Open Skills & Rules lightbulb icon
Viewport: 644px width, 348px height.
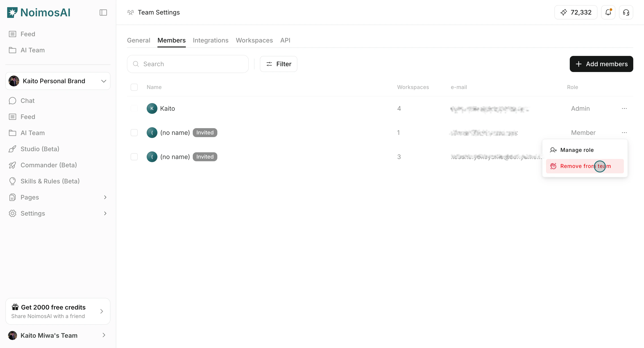12,181
